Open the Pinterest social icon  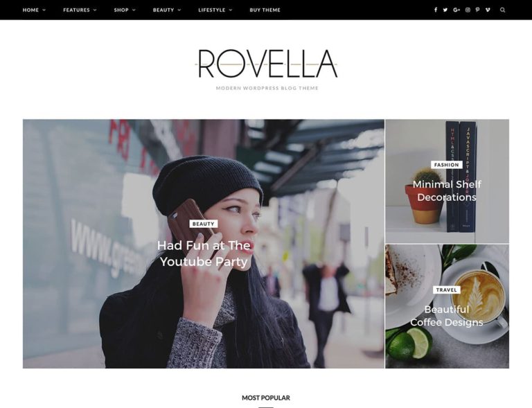[477, 10]
